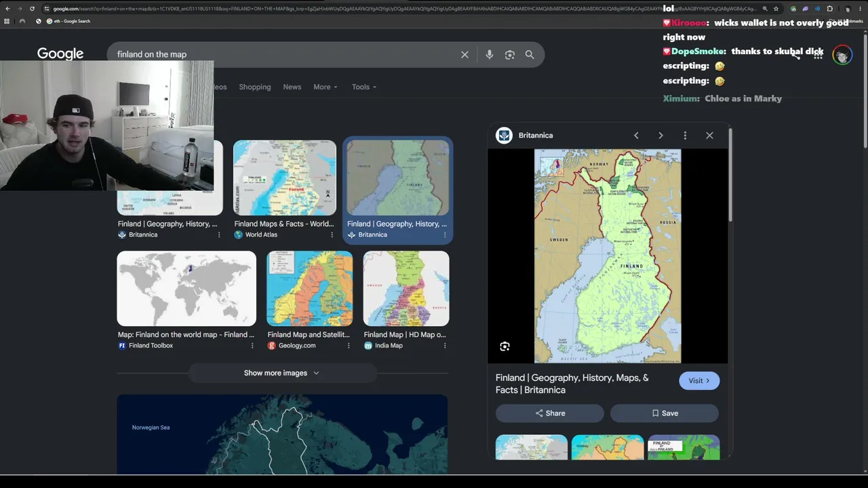Bookmark this page with the star icon
The image size is (868, 488).
[x=776, y=9]
